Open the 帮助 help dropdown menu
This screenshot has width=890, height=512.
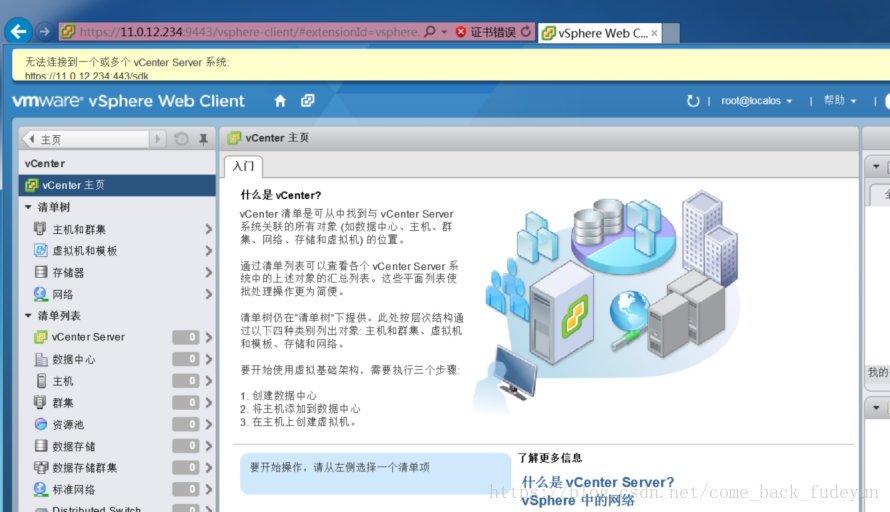coord(840,100)
